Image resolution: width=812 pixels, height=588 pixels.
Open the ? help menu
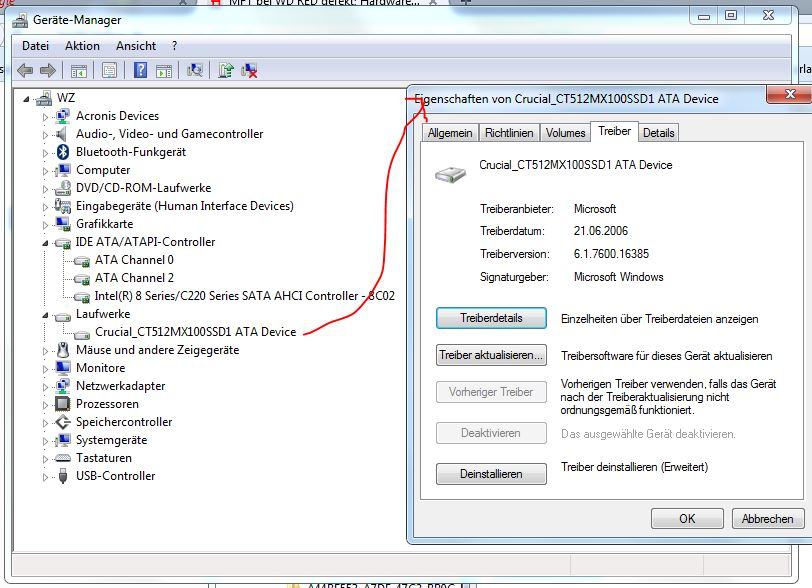point(175,46)
